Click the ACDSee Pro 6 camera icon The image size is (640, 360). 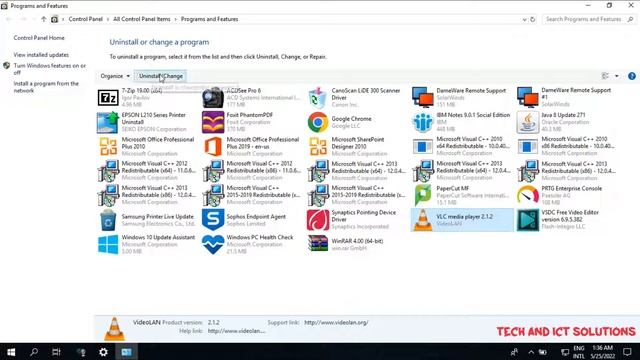[213, 98]
